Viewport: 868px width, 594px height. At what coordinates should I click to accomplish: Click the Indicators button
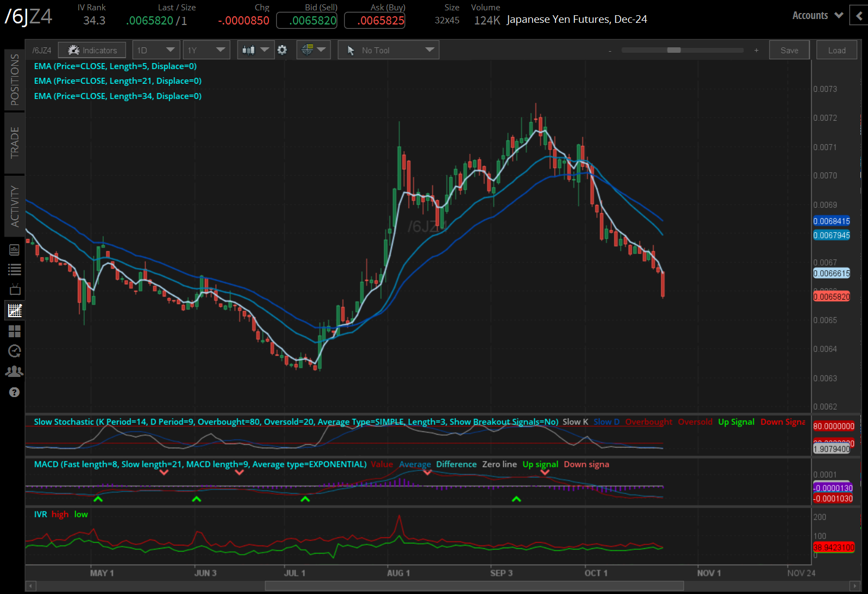click(92, 50)
